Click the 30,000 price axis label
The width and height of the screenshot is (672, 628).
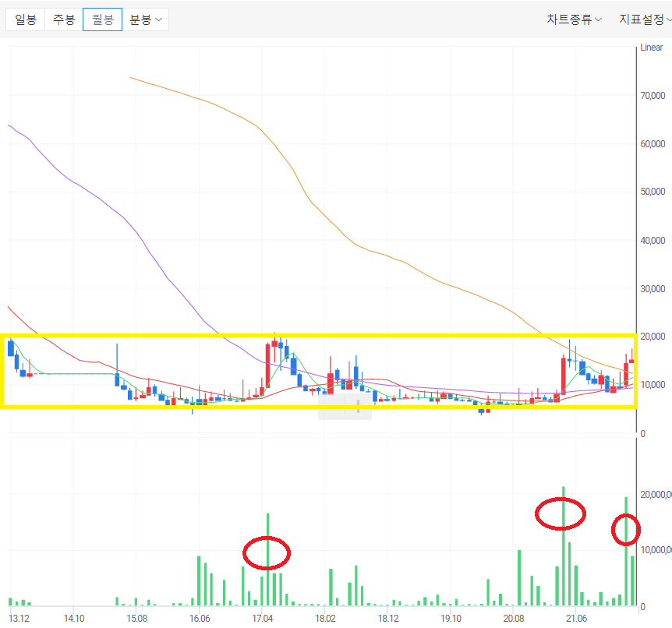[653, 289]
